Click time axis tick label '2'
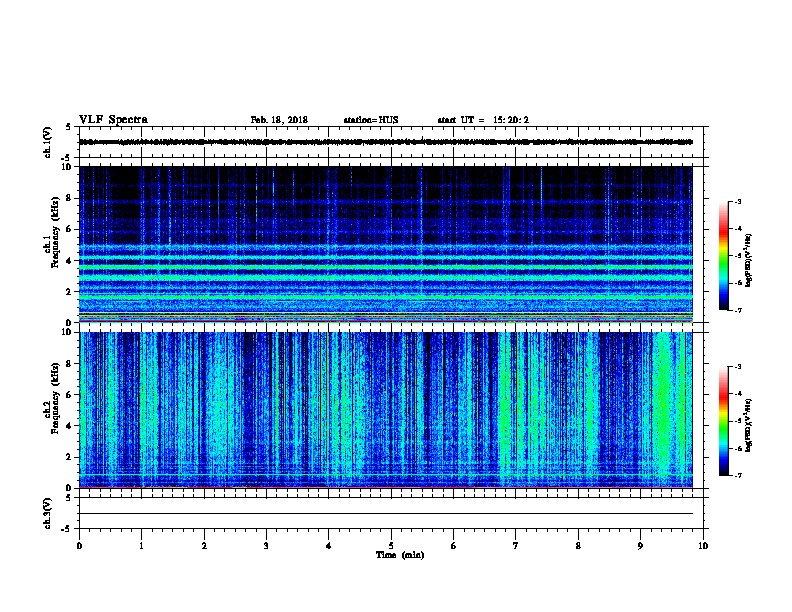The width and height of the screenshot is (792, 612). point(204,546)
